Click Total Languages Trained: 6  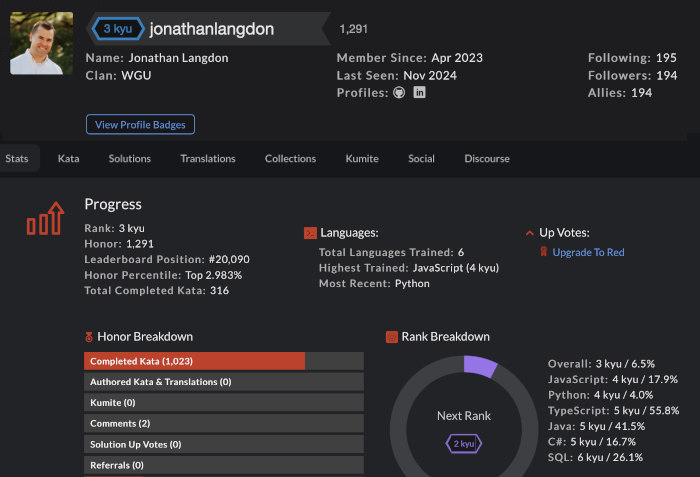pos(391,252)
